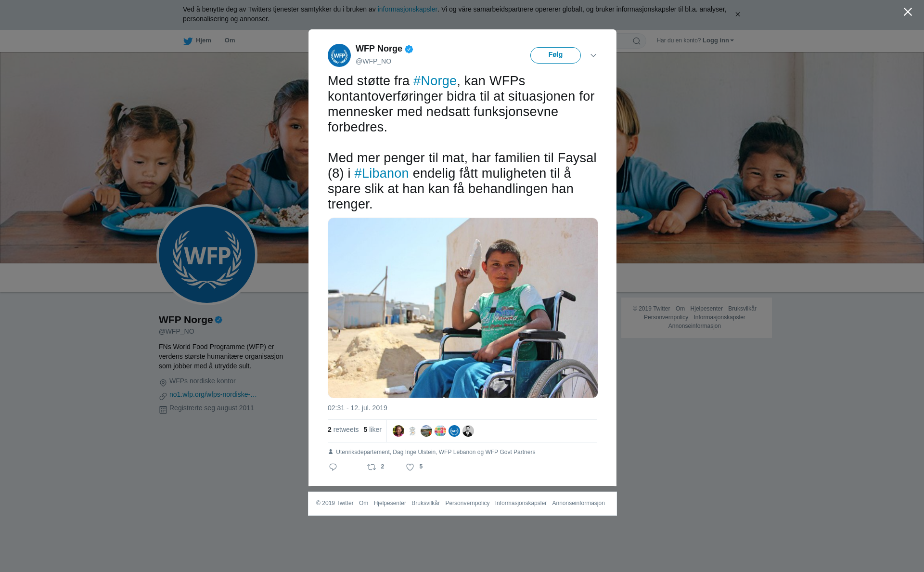Click the first liker's profile avatar

tap(398, 431)
